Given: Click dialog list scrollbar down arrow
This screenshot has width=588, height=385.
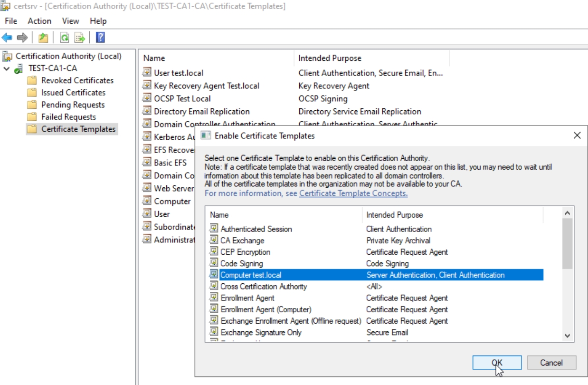Looking at the screenshot, I should 568,336.
